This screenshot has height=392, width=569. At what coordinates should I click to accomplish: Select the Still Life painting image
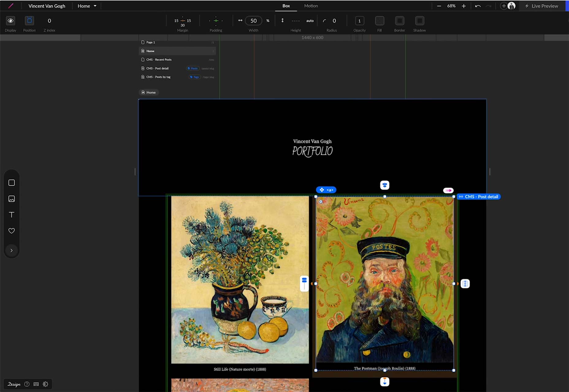[240, 280]
